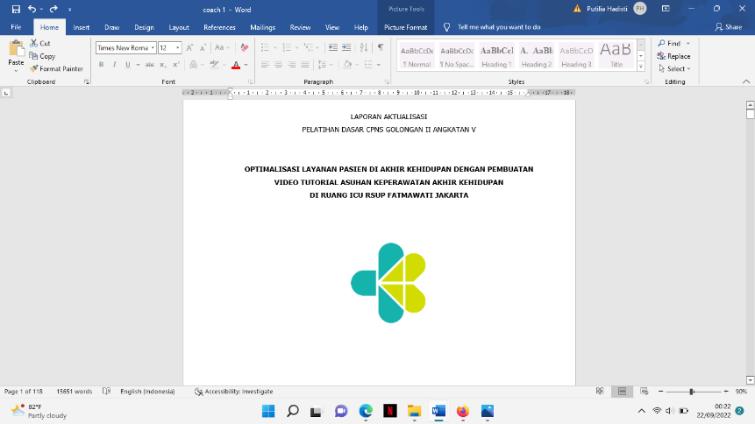The height and width of the screenshot is (424, 755).
Task: Expand the Styles gallery
Action: coord(640,67)
